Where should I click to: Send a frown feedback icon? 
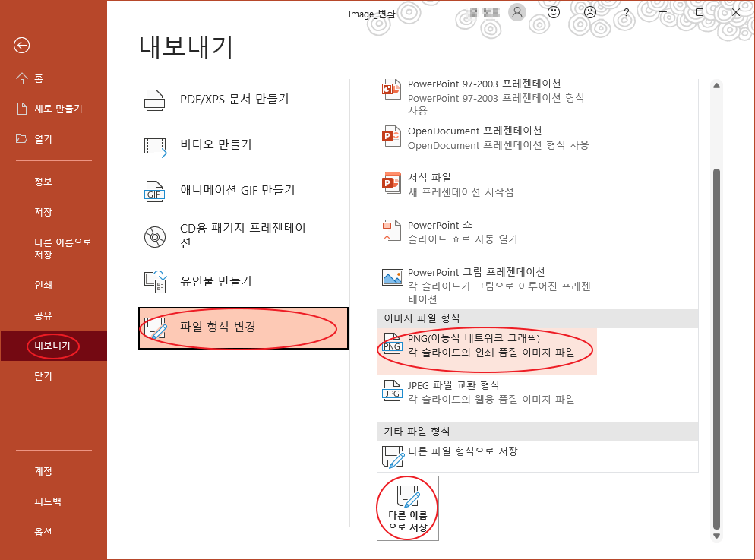(590, 12)
